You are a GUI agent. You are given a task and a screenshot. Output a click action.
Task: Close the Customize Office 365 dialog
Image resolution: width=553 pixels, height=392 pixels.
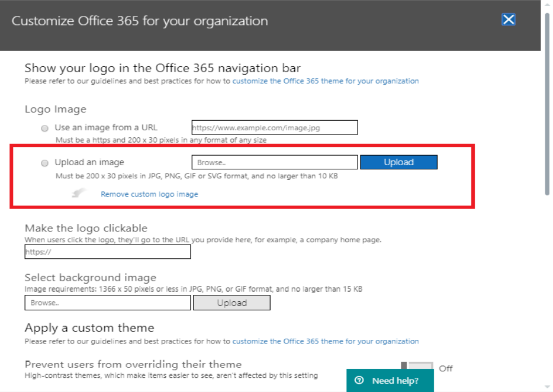point(508,20)
